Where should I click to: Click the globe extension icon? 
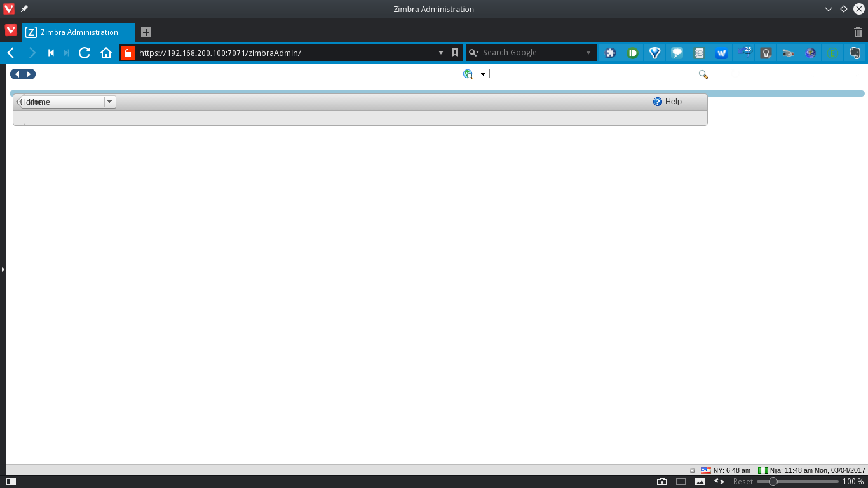[810, 53]
